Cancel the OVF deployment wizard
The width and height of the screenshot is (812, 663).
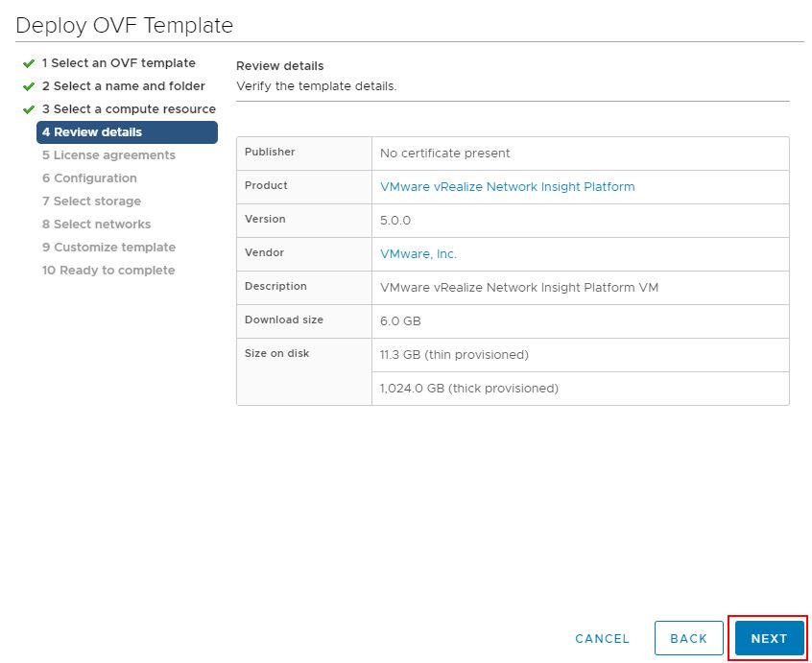point(602,639)
